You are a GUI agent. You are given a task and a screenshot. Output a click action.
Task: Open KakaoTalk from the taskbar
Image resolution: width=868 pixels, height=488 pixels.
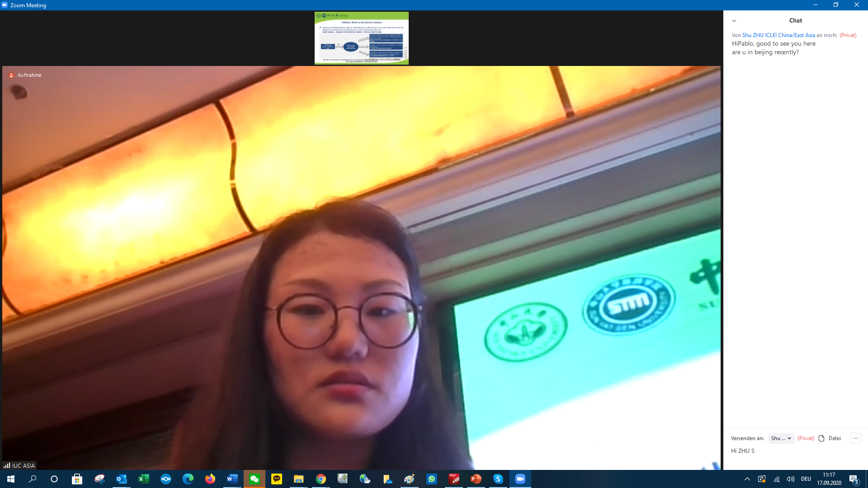click(x=277, y=479)
